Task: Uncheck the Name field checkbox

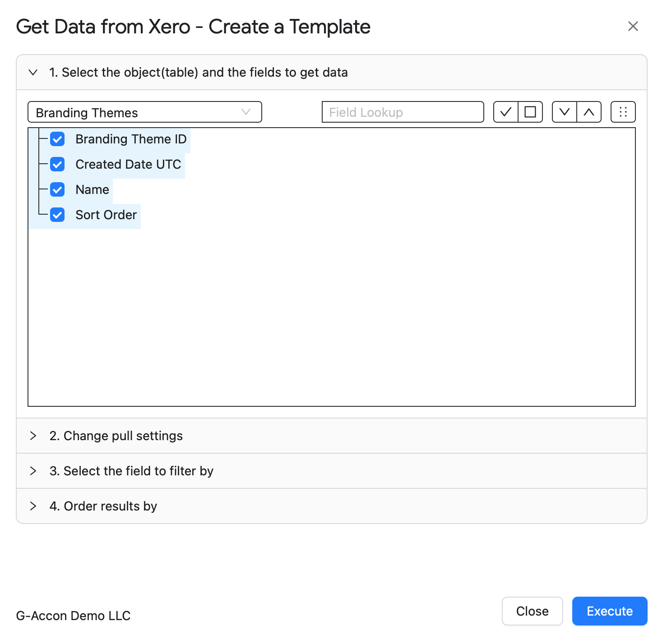Action: point(57,189)
